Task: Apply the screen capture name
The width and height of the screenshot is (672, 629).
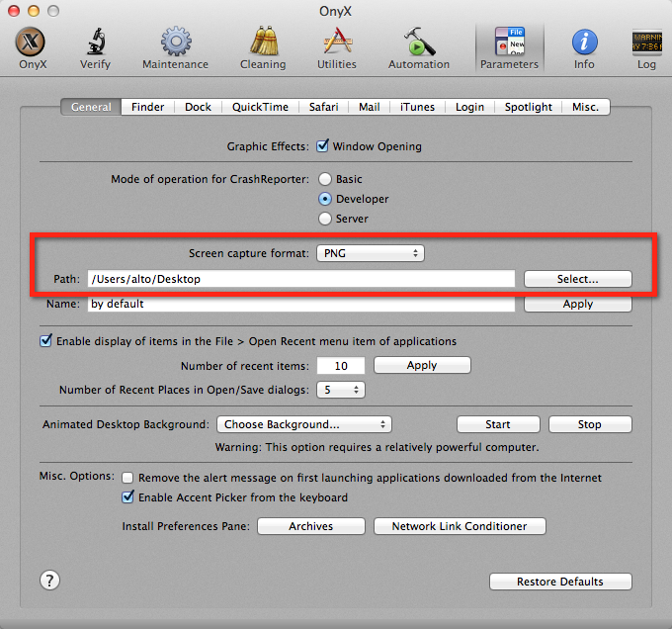Action: pyautogui.click(x=578, y=304)
